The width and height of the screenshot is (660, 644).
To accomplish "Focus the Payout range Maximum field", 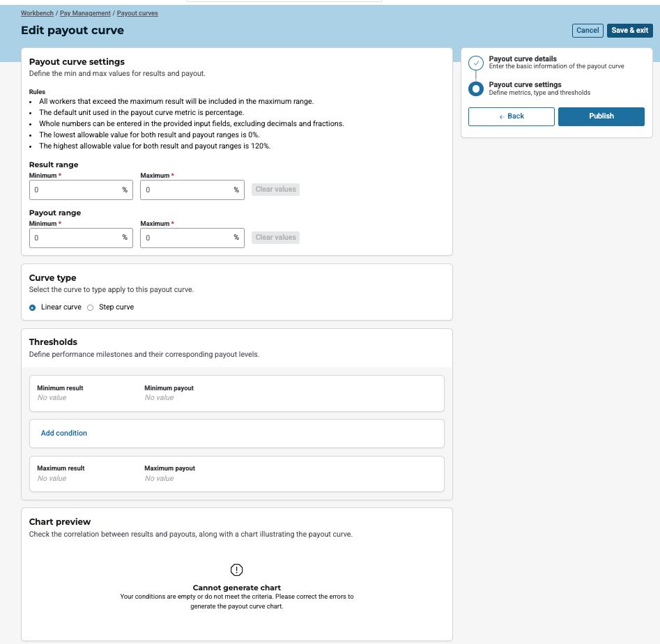I will [186, 238].
